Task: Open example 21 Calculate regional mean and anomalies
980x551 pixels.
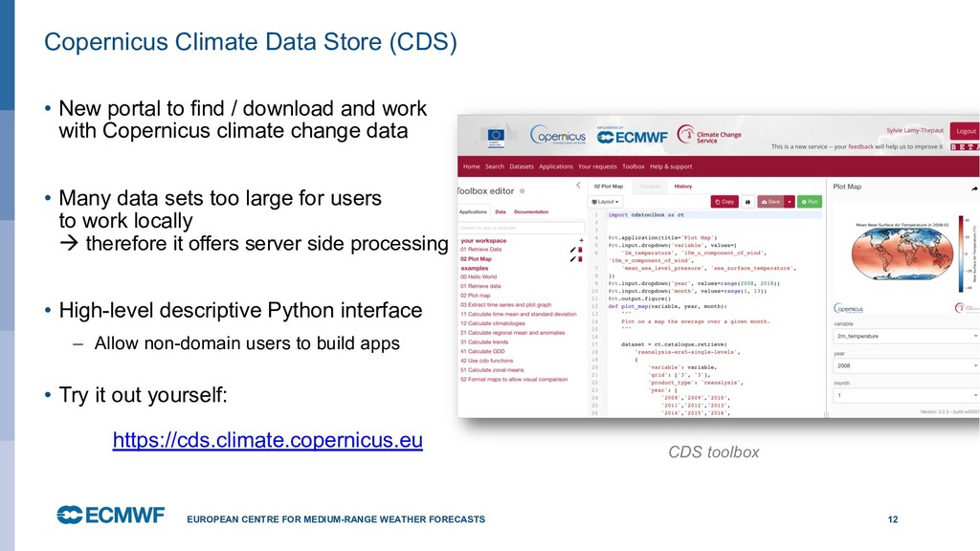Action: (x=513, y=333)
